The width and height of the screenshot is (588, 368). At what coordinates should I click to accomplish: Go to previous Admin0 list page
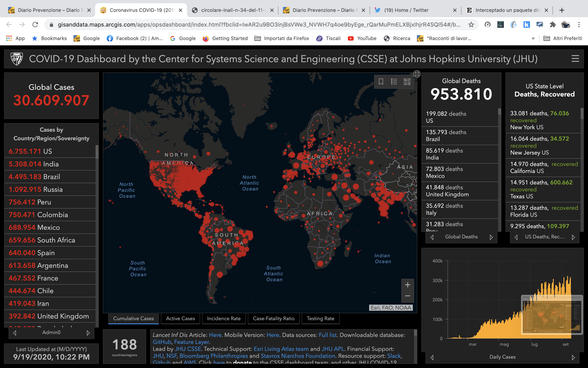pos(14,333)
